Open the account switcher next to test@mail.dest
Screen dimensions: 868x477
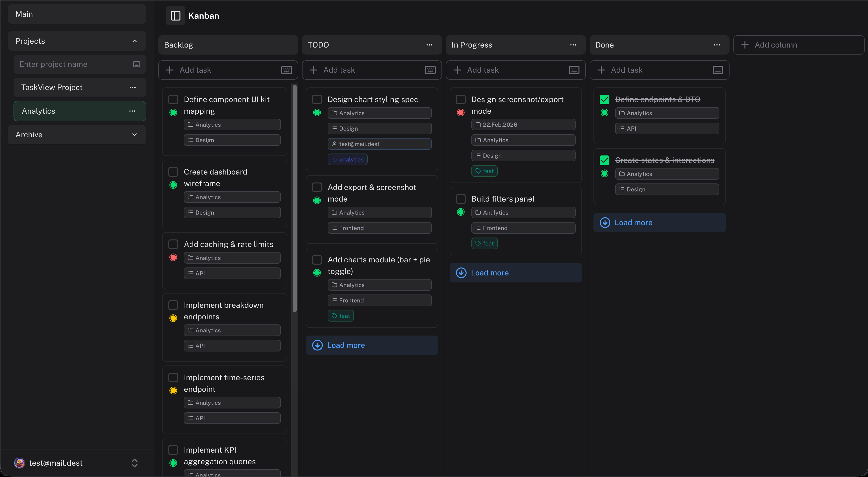pyautogui.click(x=134, y=463)
